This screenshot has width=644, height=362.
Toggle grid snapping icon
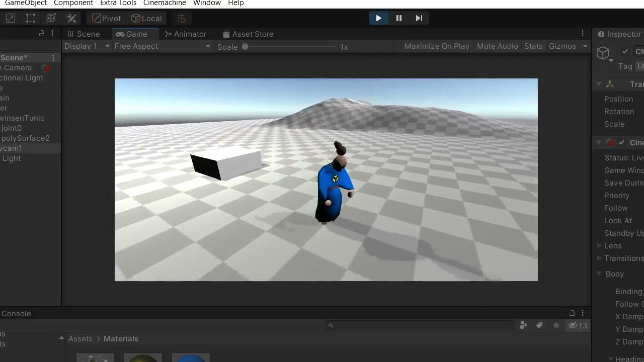point(182,19)
